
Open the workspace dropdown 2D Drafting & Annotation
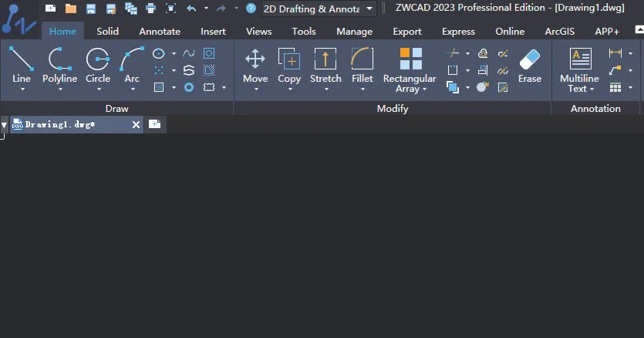click(x=319, y=8)
